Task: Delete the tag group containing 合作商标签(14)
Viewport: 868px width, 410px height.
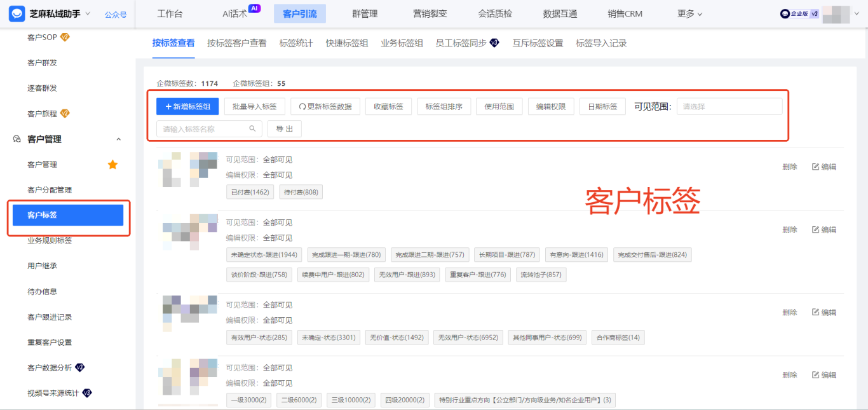Action: (x=790, y=312)
